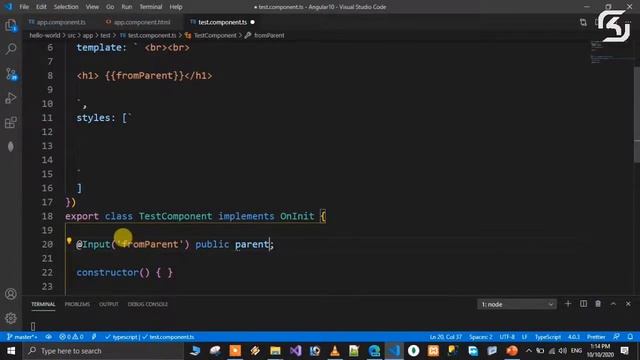Open the Edit menu
The height and width of the screenshot is (360, 640).
pos(41,7)
